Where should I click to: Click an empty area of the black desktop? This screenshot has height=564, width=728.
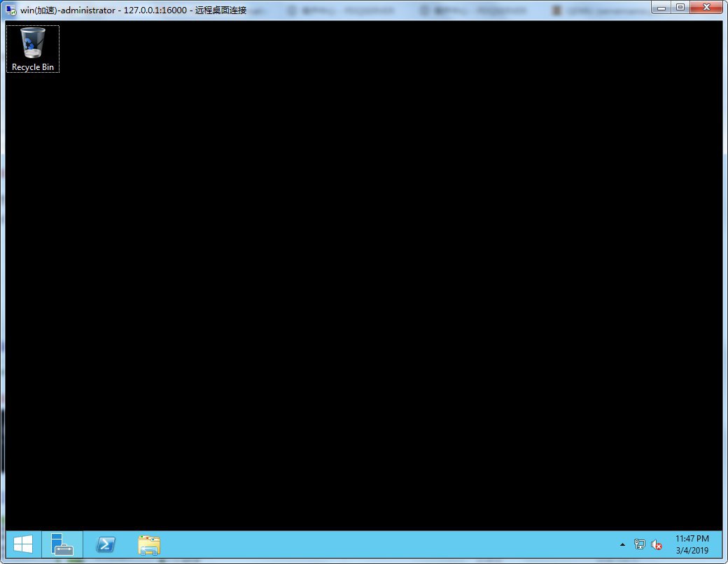click(364, 280)
